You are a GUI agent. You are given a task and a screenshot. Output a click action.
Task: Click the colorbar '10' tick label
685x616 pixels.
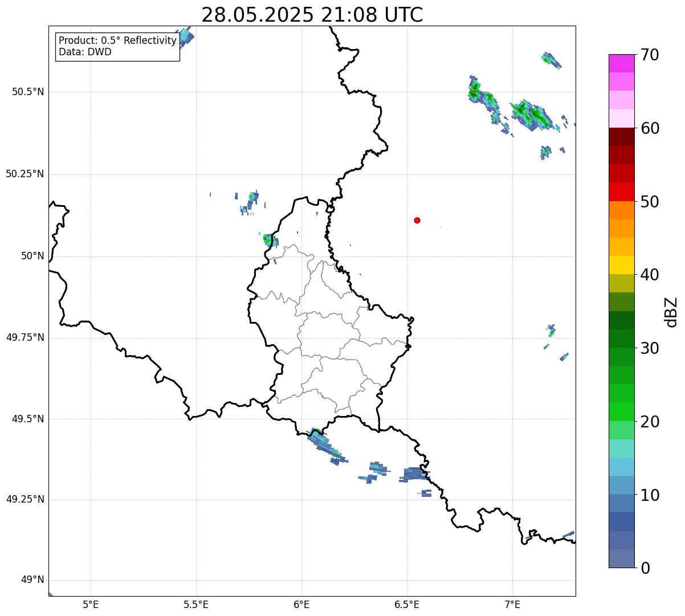tap(650, 495)
